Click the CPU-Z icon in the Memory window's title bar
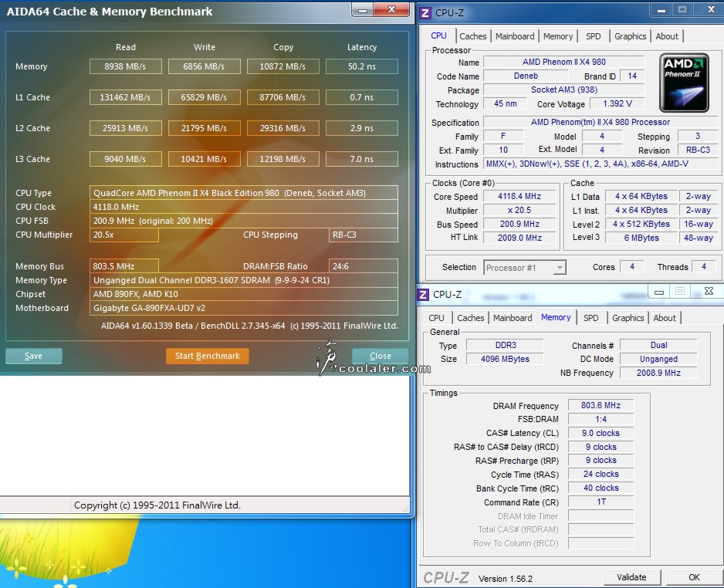724x588 pixels. click(x=423, y=295)
